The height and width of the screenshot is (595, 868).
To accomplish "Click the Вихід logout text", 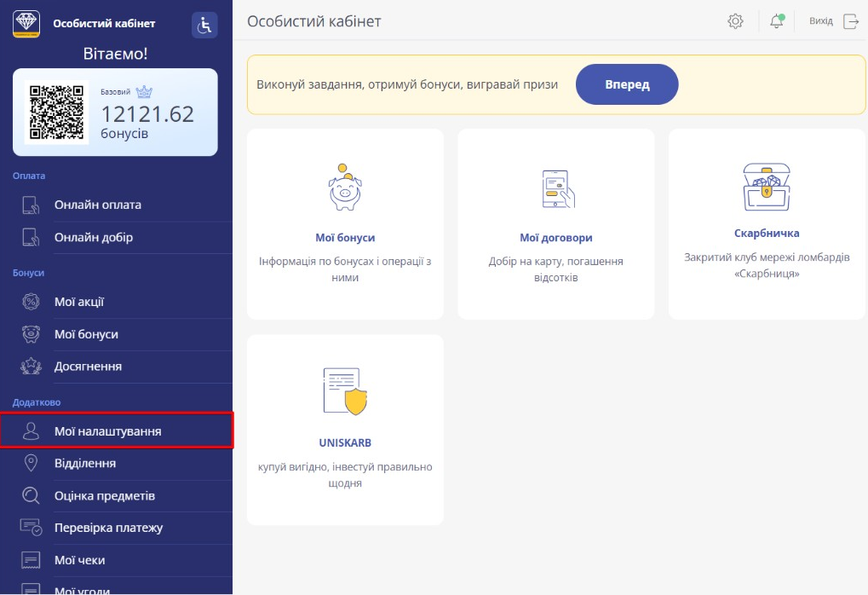I will tap(821, 21).
